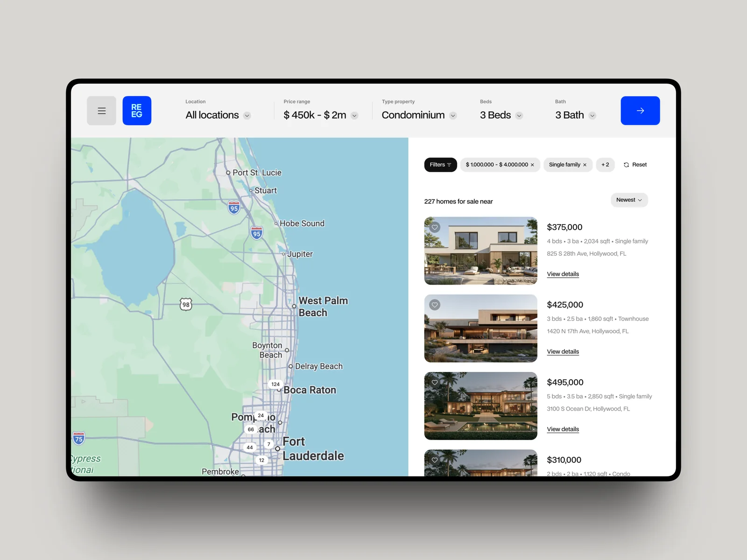
Task: Click the 124 cluster marker near Boca Raton
Action: pos(275,384)
